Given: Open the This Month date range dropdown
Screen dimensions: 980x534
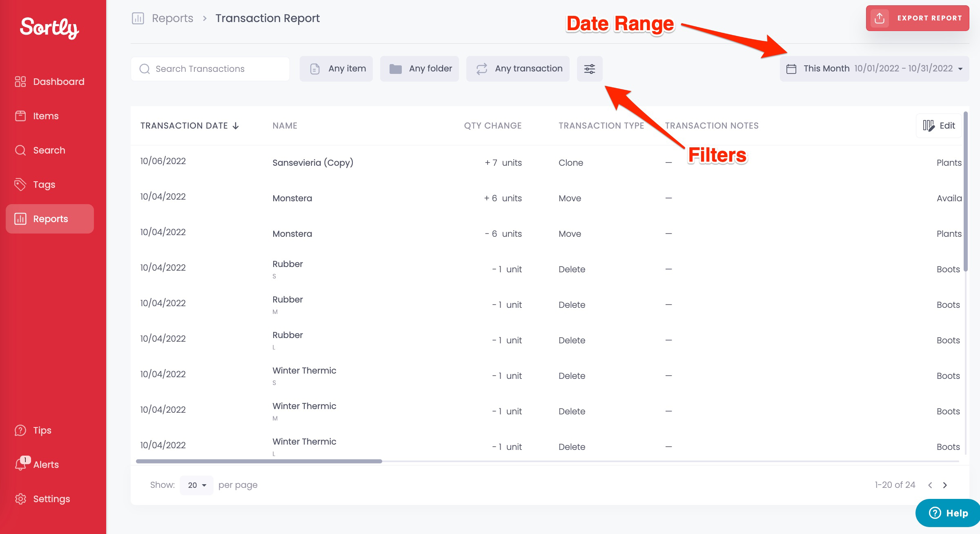Looking at the screenshot, I should (874, 69).
